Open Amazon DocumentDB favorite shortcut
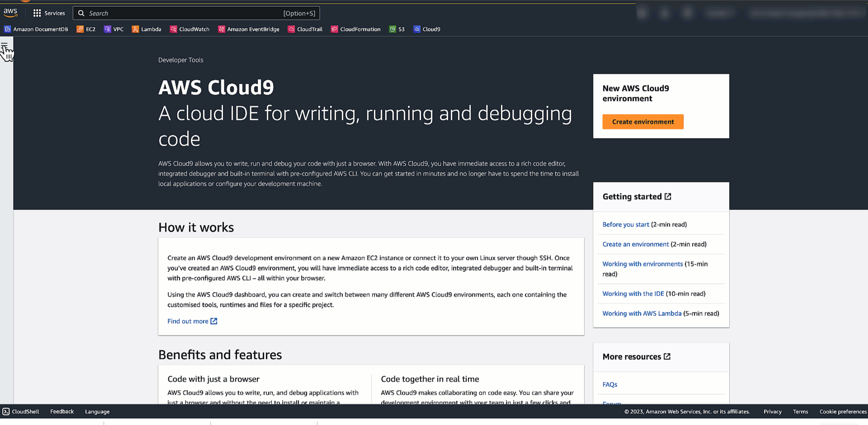 click(x=36, y=29)
